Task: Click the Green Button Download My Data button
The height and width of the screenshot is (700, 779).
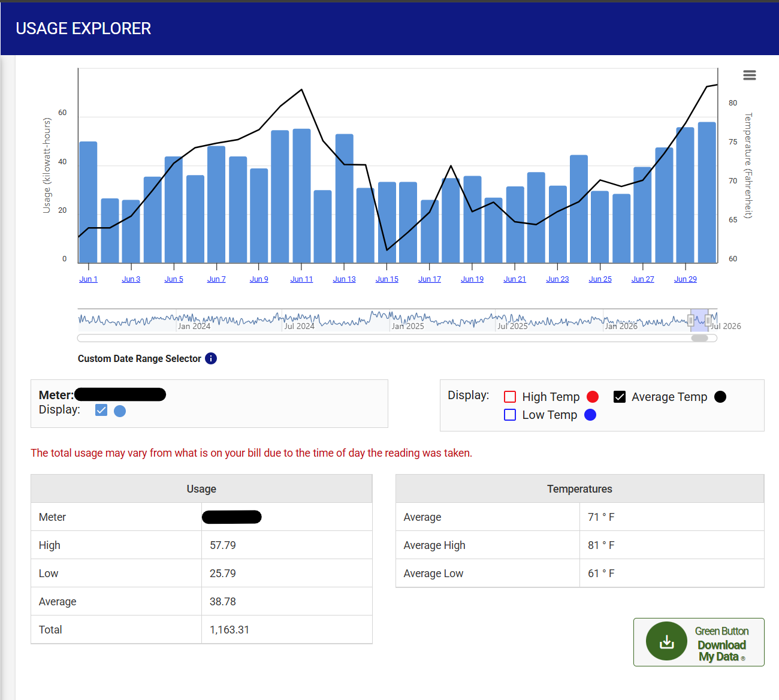Action: 699,642
